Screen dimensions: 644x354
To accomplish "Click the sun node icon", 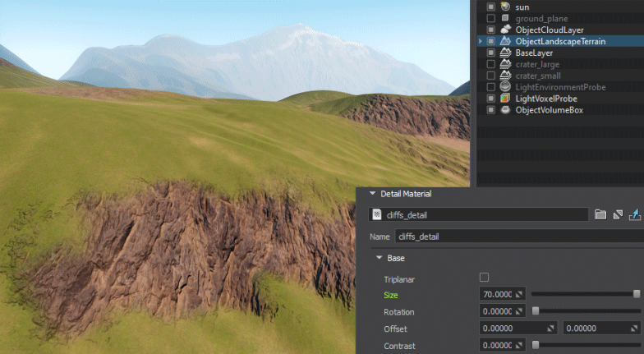I will (504, 7).
